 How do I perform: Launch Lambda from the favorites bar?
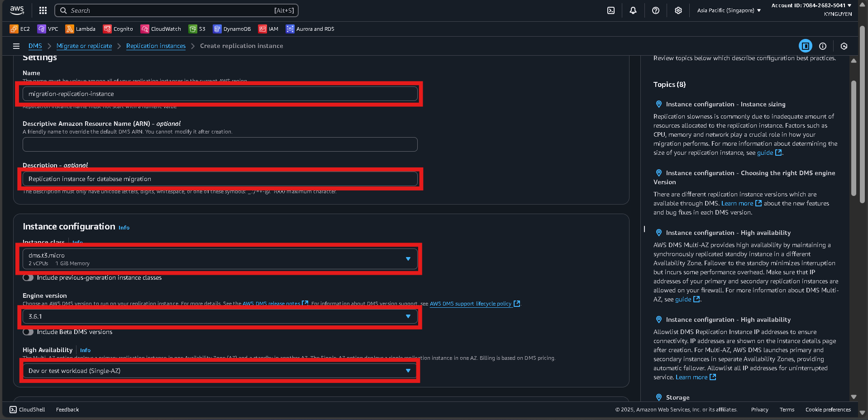80,29
